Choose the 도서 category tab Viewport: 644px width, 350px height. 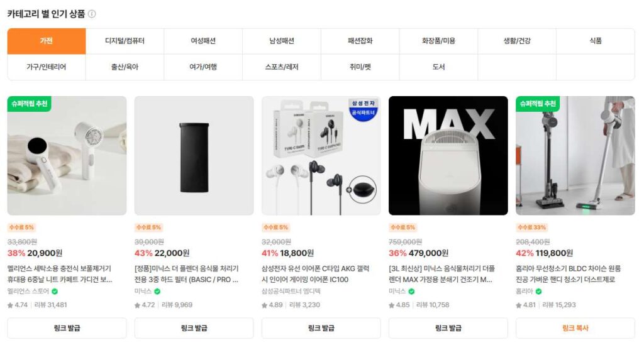pyautogui.click(x=438, y=67)
